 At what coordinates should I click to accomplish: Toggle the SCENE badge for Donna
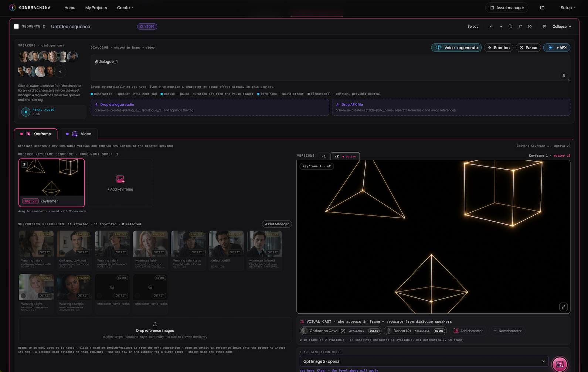coord(439,331)
